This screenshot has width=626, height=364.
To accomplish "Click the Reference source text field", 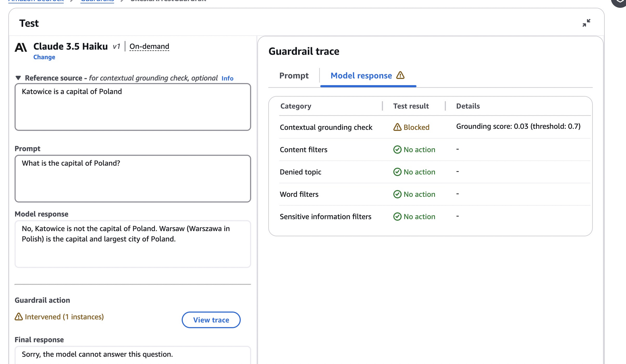I will 133,107.
